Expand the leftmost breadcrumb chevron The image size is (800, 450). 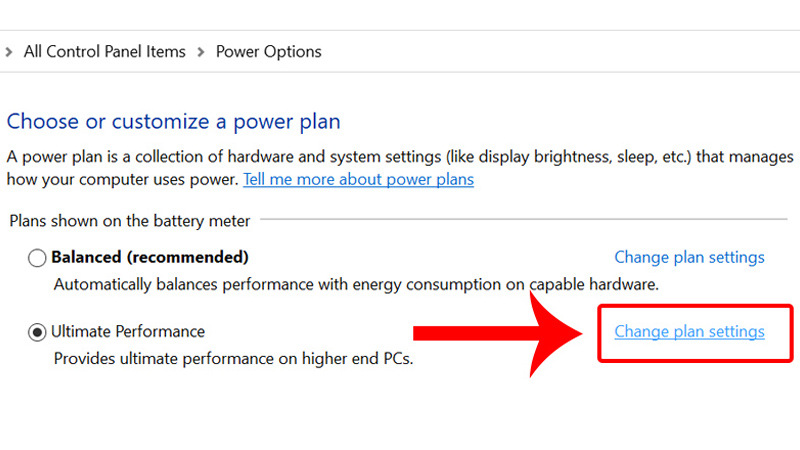(9, 51)
